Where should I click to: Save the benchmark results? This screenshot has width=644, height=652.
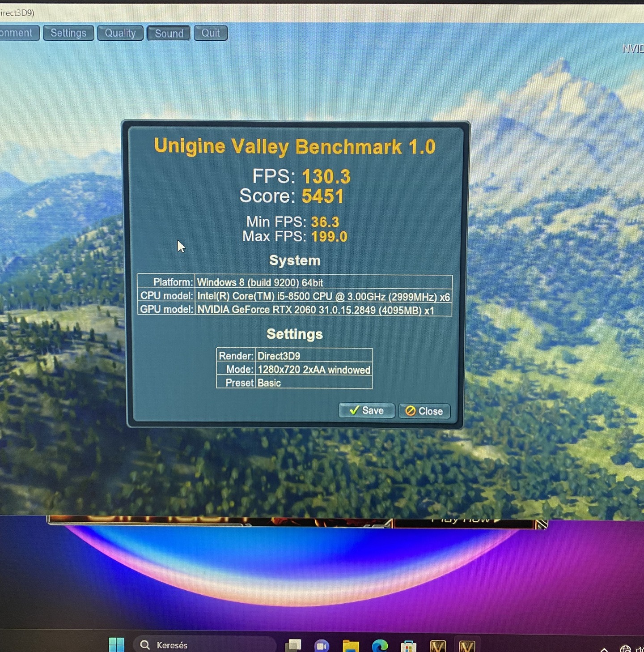[x=367, y=410]
